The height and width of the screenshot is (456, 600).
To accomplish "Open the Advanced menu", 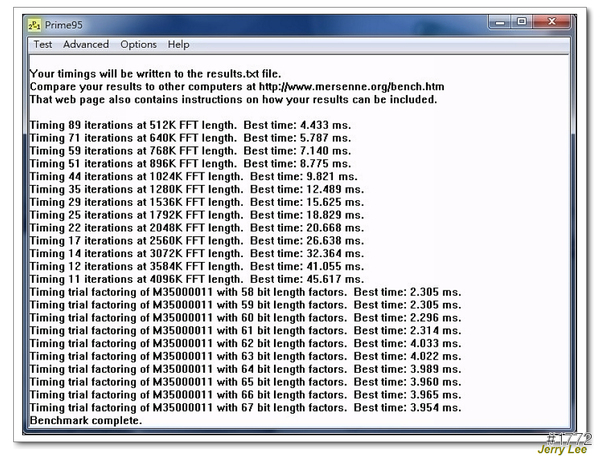I will (86, 45).
